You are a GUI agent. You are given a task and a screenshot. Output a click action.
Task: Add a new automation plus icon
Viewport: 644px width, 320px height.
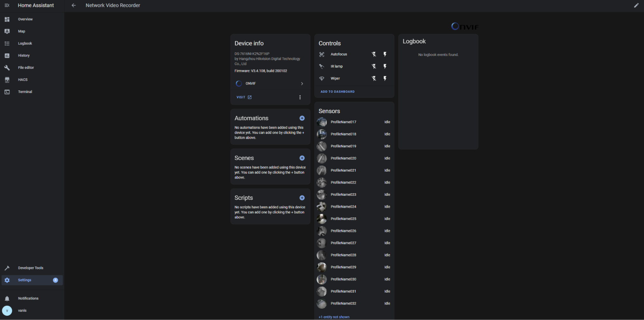pyautogui.click(x=302, y=118)
